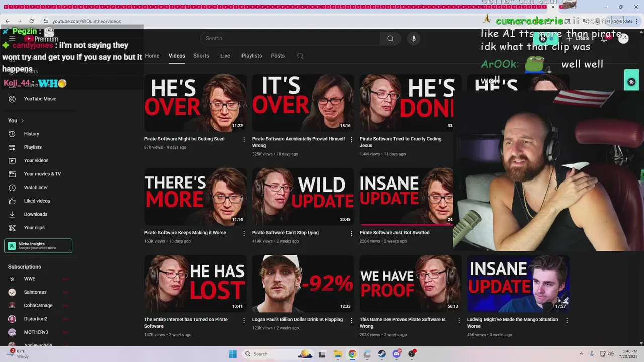
Task: Open the taskbar clock showing 1:48 PM
Action: coord(629,354)
